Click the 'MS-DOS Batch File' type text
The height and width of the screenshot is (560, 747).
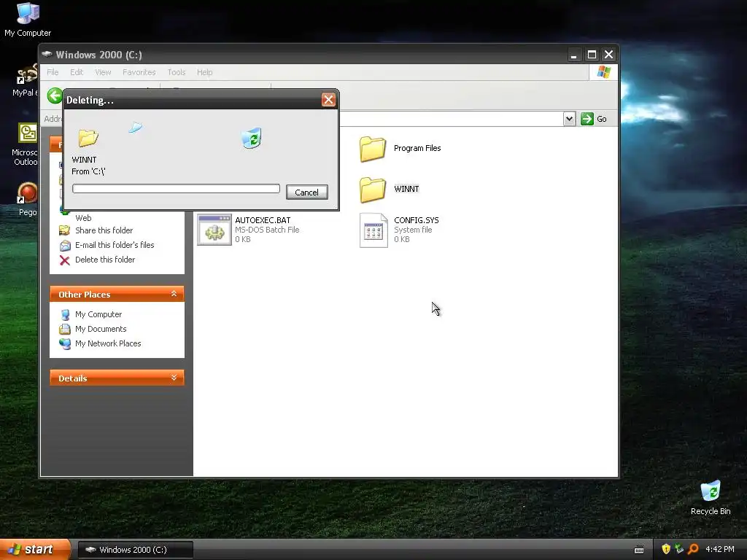[x=267, y=230]
